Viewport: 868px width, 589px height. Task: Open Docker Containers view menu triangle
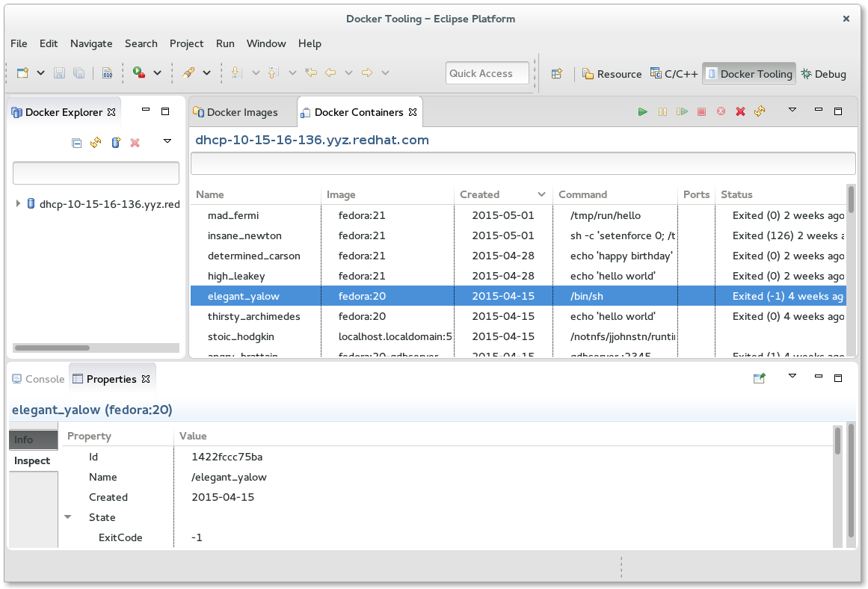click(792, 110)
